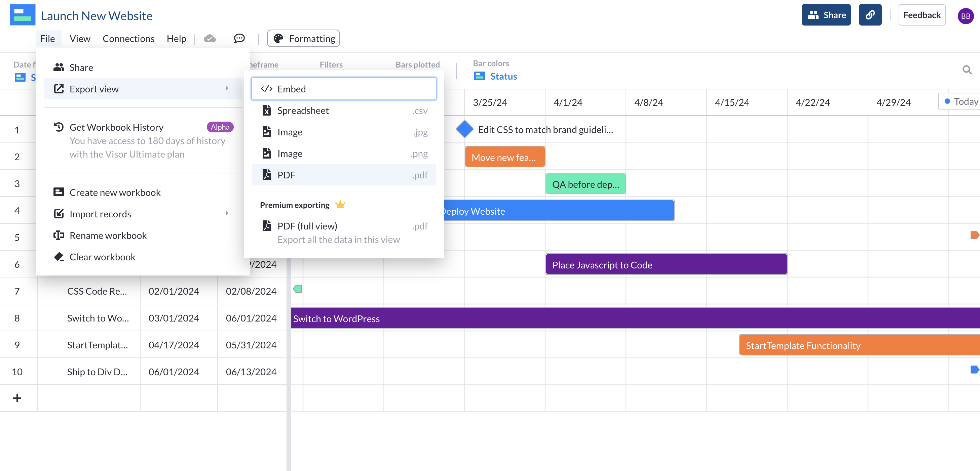Click the blue milestone diamond marker
The image size is (980, 471).
click(x=464, y=129)
